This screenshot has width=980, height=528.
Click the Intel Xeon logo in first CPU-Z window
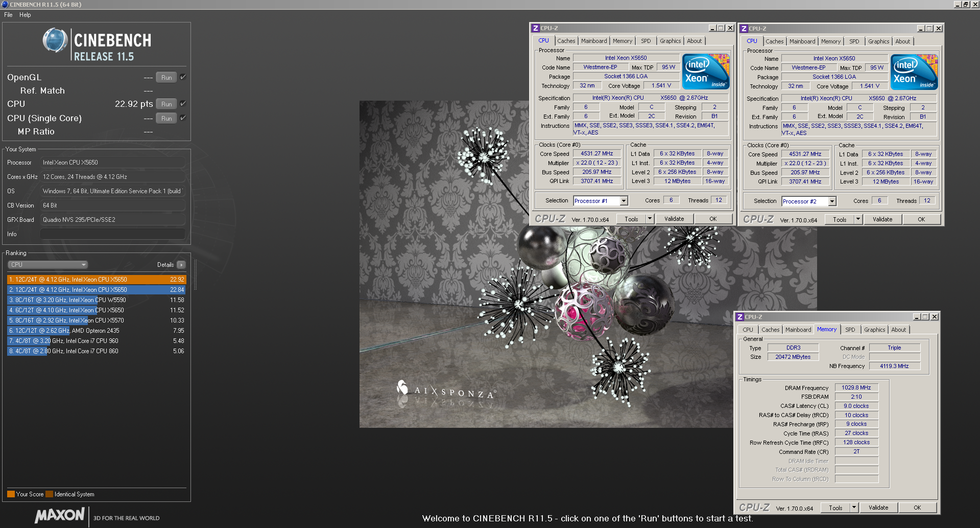(706, 72)
